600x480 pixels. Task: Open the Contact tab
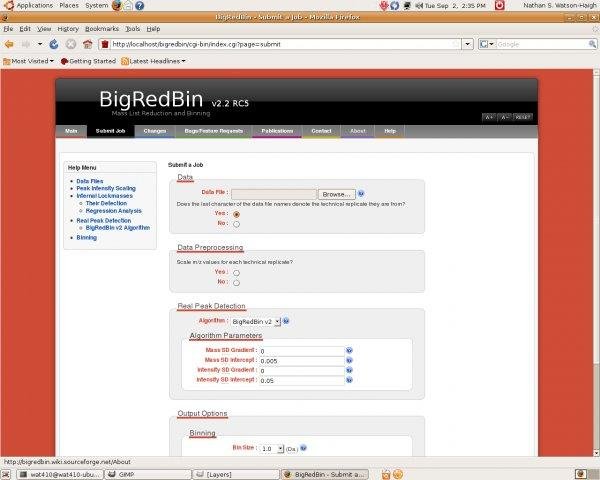(x=321, y=131)
